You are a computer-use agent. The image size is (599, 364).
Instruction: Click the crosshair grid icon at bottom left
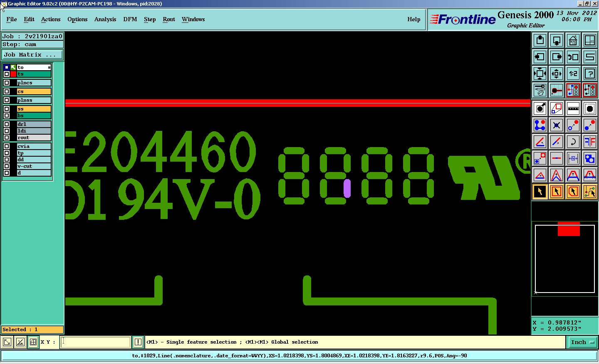tap(33, 342)
